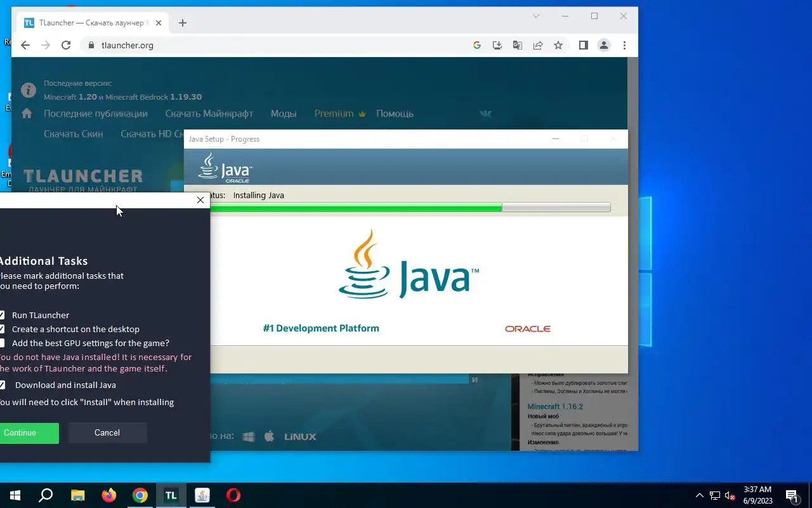Viewport: 812px width, 508px height.
Task: Toggle Run TLauncher checkbox
Action: coord(1,315)
